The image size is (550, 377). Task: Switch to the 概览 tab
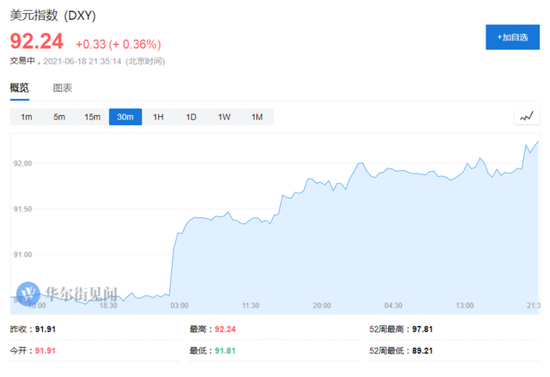point(19,88)
